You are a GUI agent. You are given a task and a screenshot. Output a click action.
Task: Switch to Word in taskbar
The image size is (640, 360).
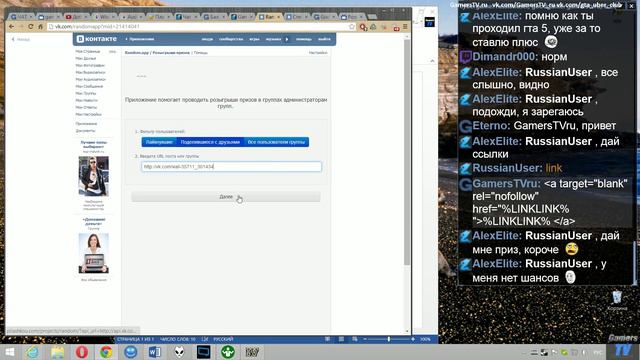point(155,352)
